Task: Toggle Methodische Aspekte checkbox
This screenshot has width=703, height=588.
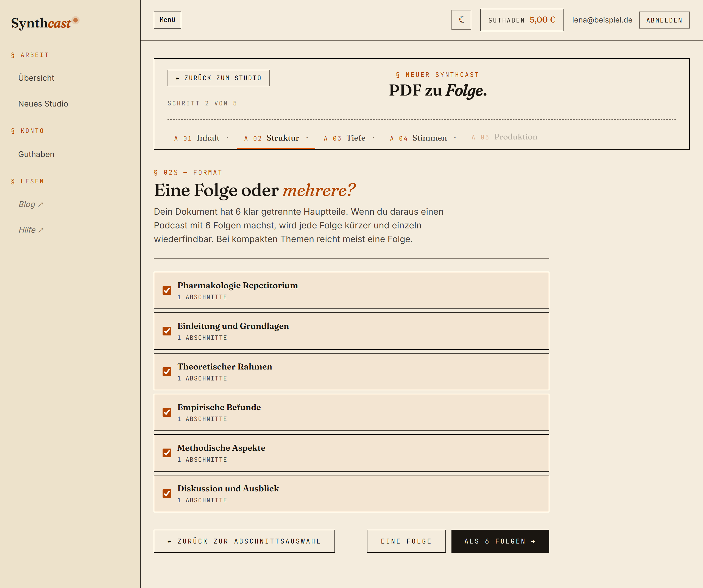Action: pos(167,453)
